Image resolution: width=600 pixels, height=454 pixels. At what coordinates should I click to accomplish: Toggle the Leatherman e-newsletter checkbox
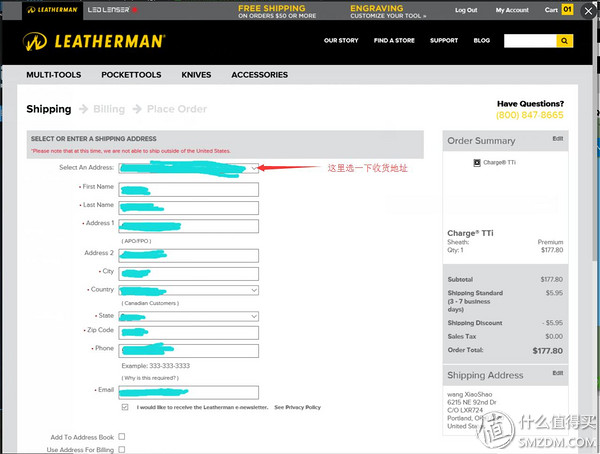[125, 407]
